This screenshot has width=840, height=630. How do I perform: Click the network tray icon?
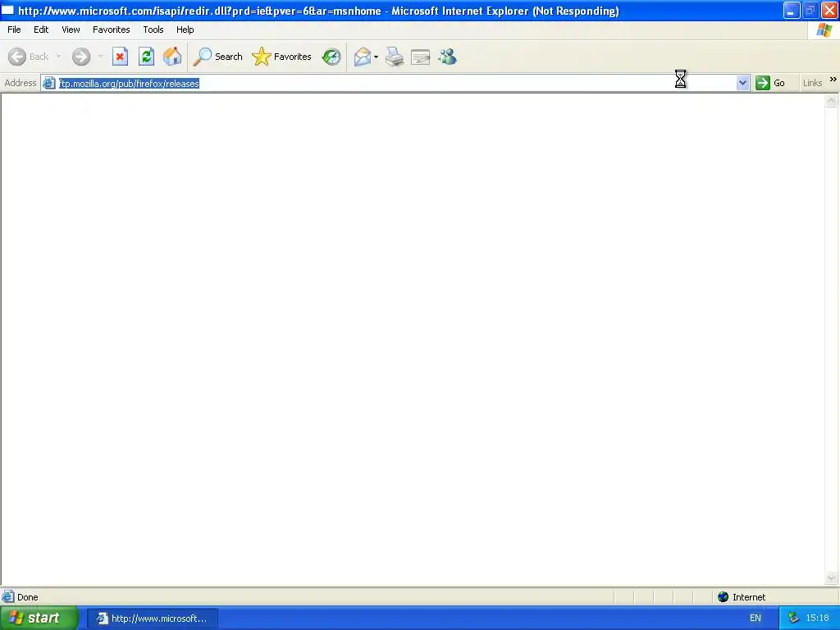tap(794, 619)
